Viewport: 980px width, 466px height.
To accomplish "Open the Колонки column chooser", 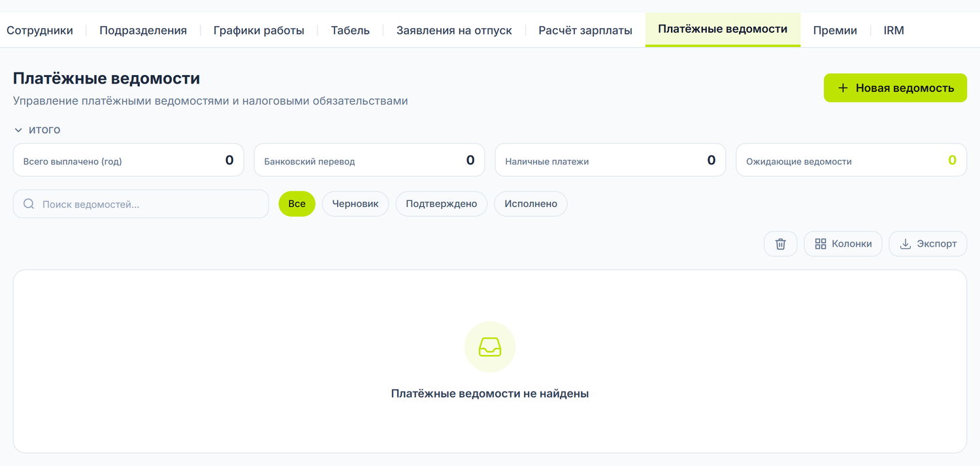I will coord(843,243).
